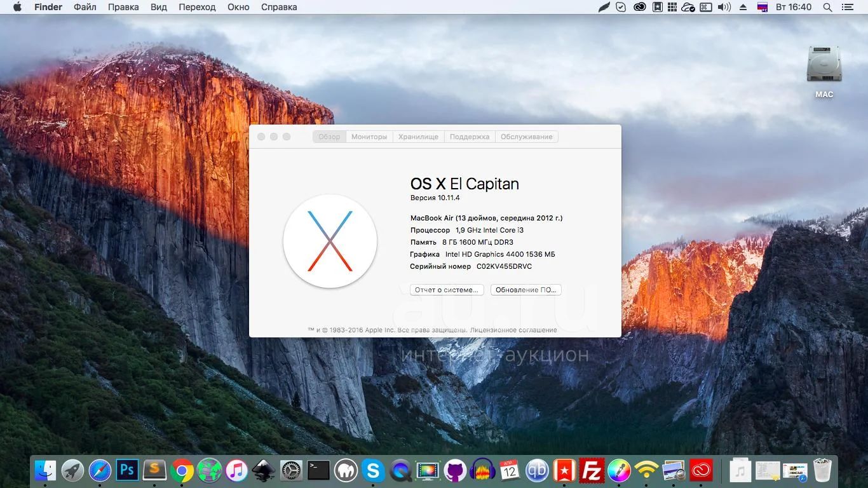Launch Launchpad rocket icon in dock
Viewport: 868px width, 488px height.
coord(72,470)
